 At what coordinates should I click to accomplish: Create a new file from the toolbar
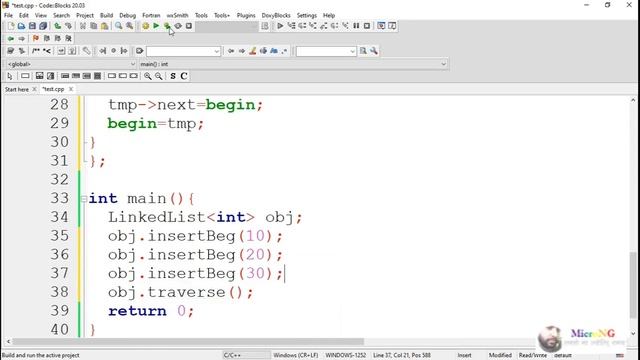point(11,26)
